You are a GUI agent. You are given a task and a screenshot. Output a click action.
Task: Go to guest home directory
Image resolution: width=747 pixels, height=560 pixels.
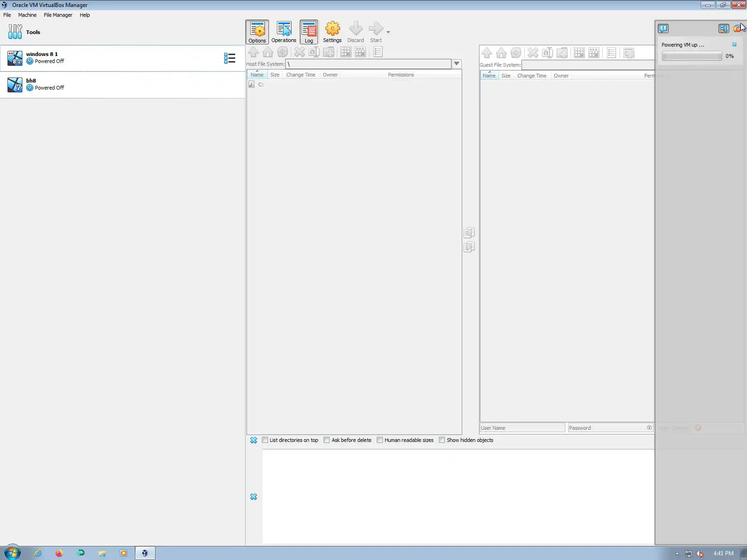pos(501,53)
